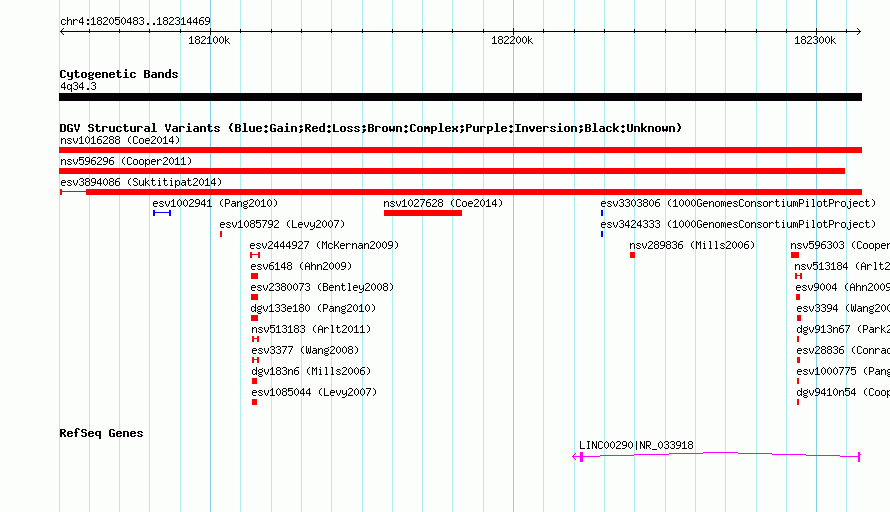The width and height of the screenshot is (890, 512).
Task: Click the Cytogenetic Bands track heading
Action: pos(119,74)
